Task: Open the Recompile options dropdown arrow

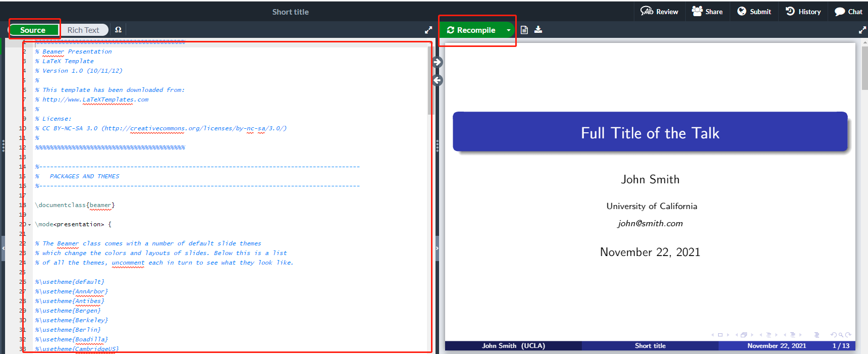Action: (508, 30)
